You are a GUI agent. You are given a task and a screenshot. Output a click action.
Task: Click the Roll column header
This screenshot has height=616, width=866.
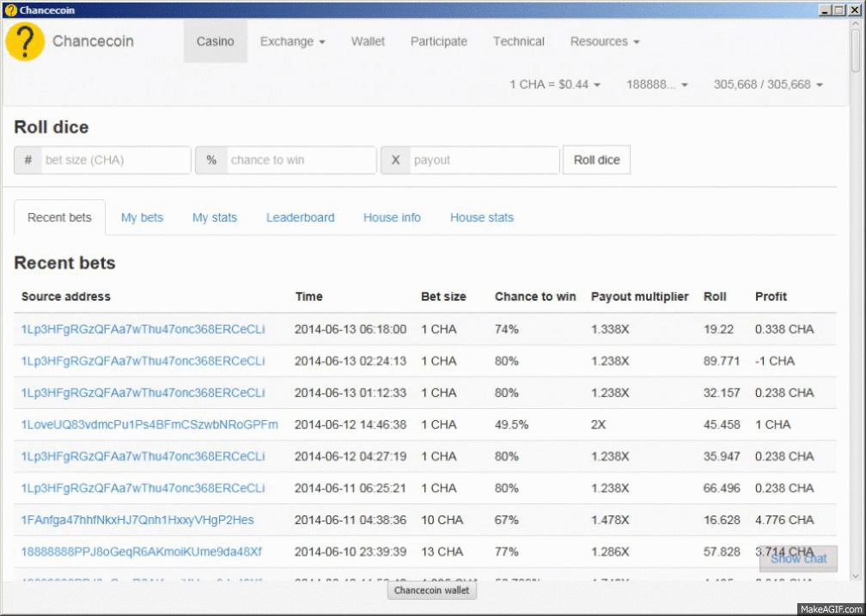(x=715, y=296)
